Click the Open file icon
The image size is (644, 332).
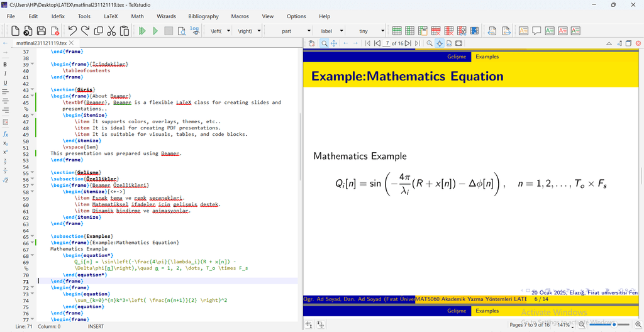pyautogui.click(x=28, y=31)
